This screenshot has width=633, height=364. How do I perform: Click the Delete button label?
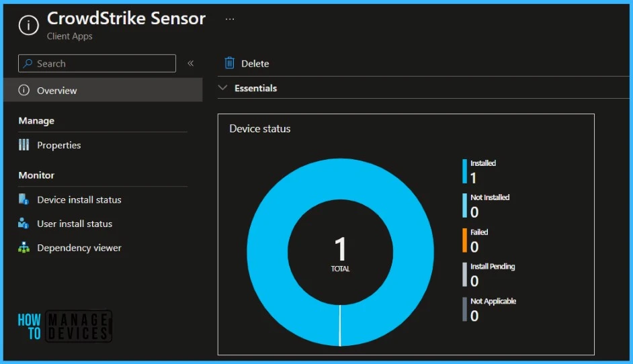255,63
